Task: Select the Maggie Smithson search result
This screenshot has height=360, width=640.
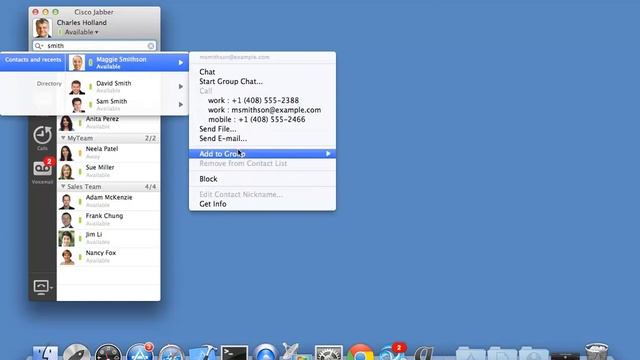Action: click(127, 62)
